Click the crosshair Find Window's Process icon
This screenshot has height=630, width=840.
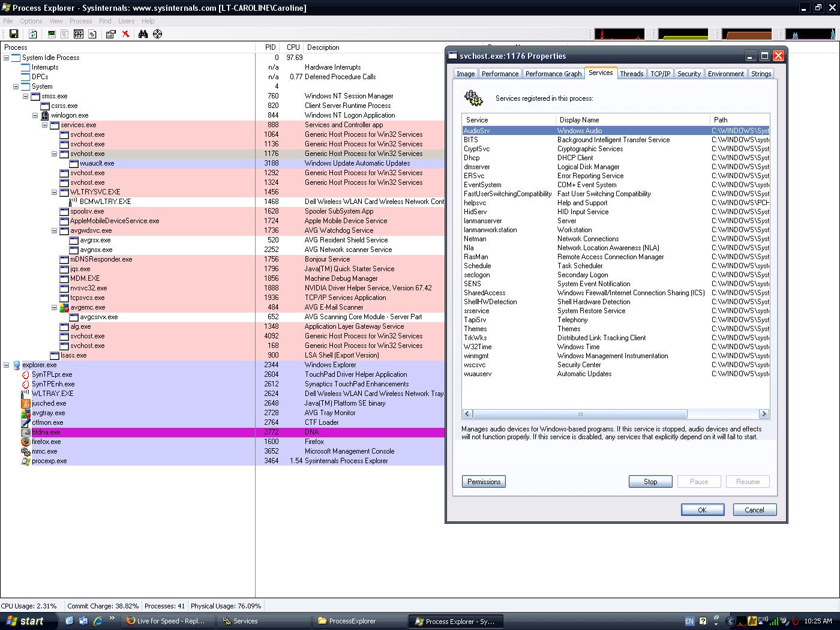158,34
